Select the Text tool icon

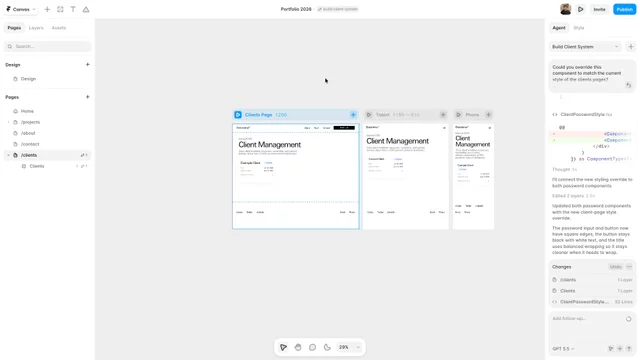point(73,9)
